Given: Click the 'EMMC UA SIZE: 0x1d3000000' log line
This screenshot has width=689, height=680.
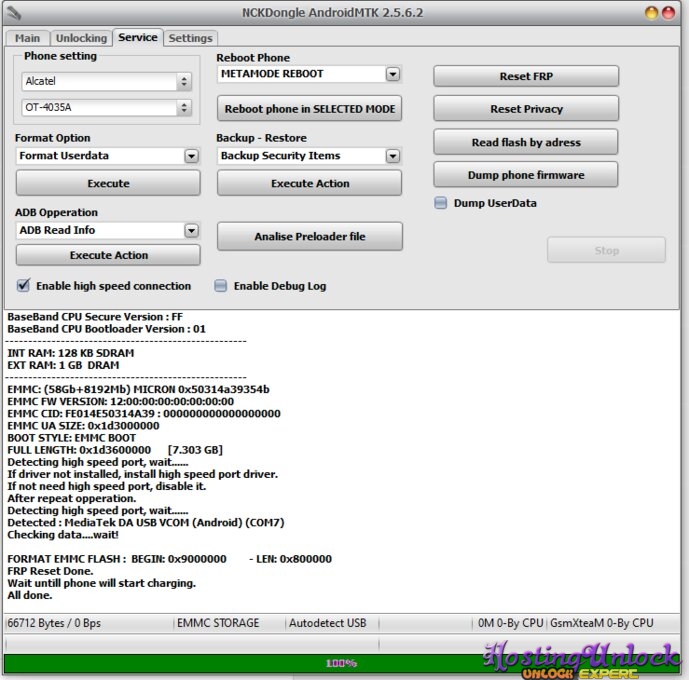Looking at the screenshot, I should [83, 426].
